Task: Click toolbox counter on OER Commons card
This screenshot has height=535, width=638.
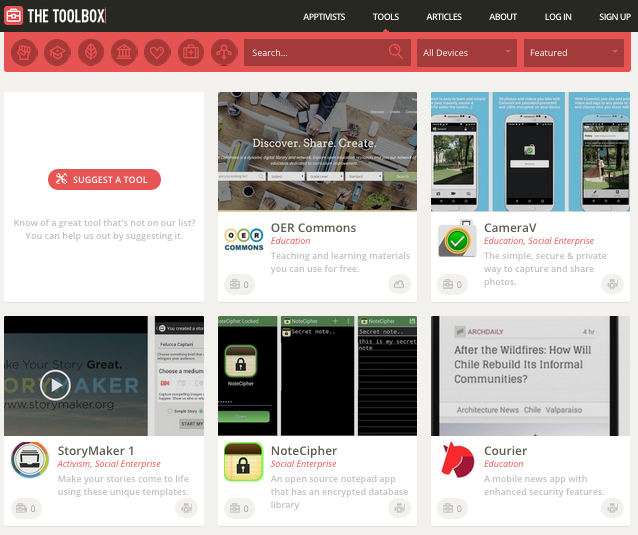Action: 239,284
